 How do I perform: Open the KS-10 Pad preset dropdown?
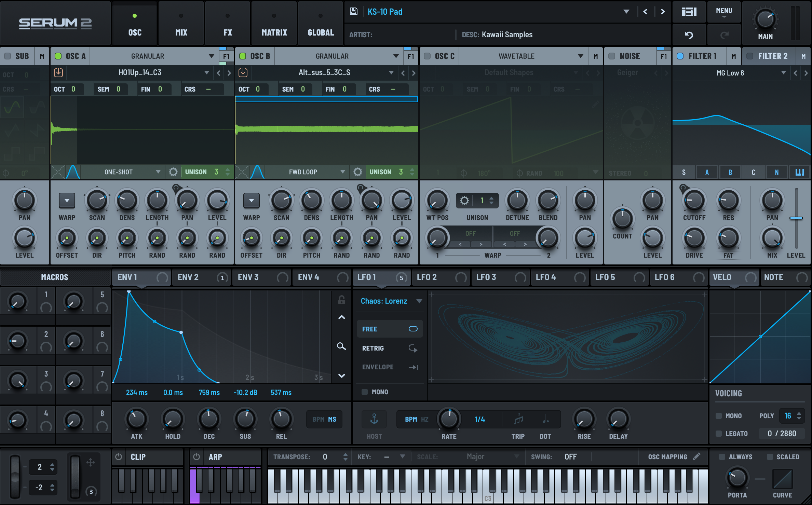coord(626,12)
